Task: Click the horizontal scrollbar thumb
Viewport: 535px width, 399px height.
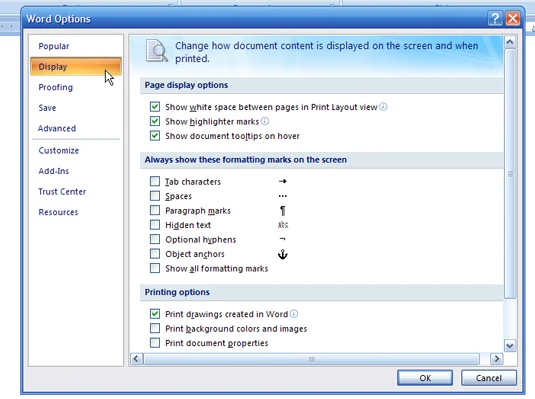Action: tap(312, 359)
